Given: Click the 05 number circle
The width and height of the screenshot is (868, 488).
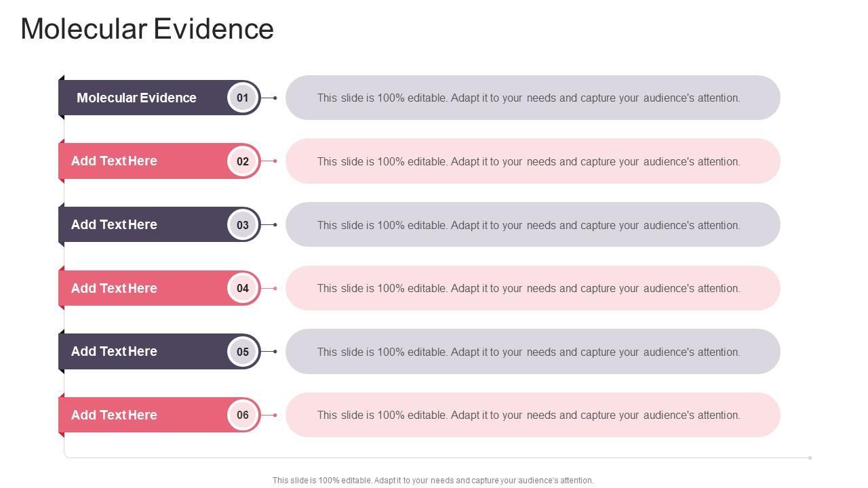Looking at the screenshot, I should click(243, 352).
